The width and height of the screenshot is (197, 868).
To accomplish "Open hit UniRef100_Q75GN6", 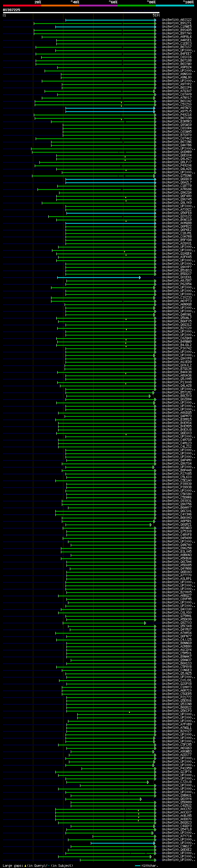I will (177, 176).
